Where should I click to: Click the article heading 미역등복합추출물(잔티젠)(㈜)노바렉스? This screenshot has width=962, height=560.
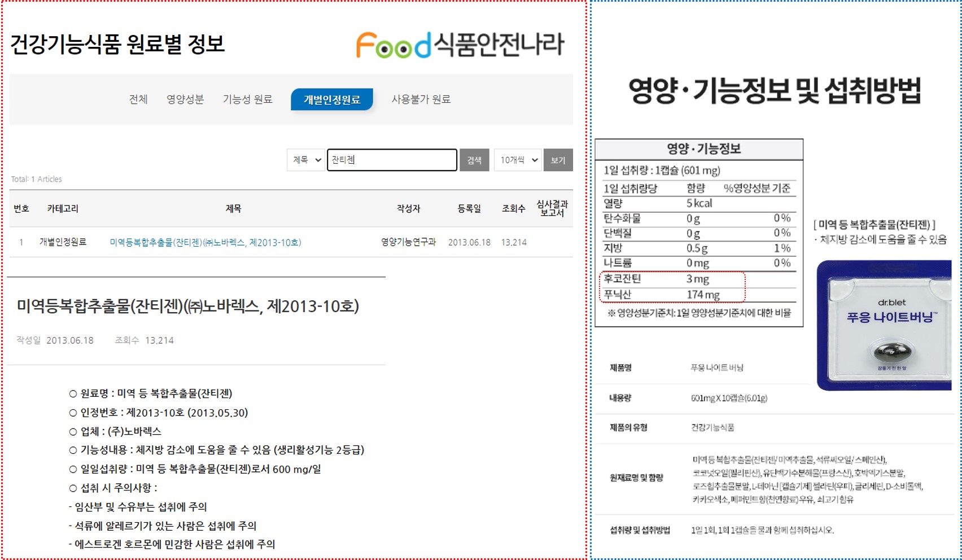click(x=188, y=306)
